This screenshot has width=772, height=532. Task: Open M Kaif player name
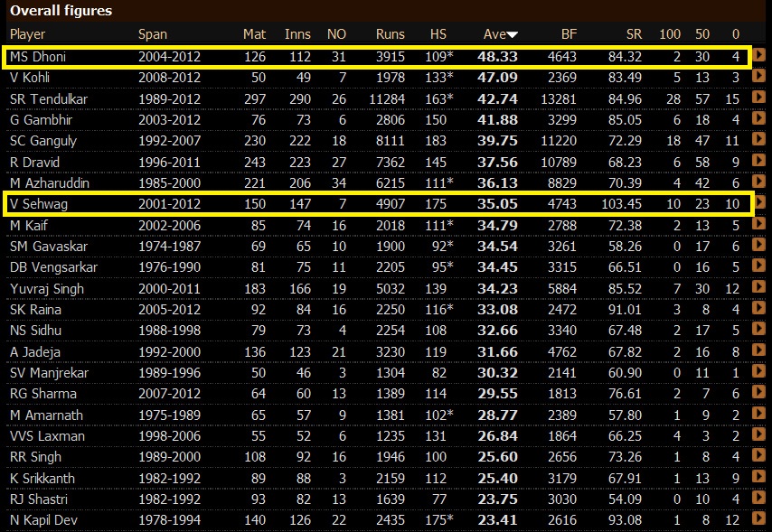click(x=29, y=226)
